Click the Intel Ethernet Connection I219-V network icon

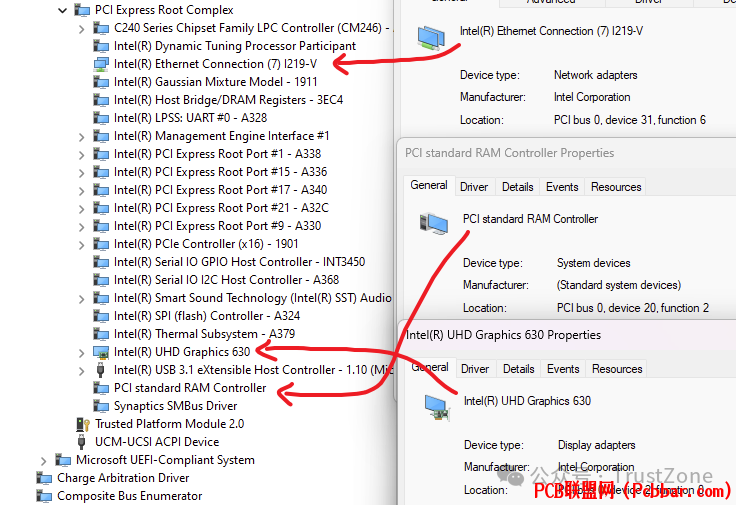(x=101, y=64)
